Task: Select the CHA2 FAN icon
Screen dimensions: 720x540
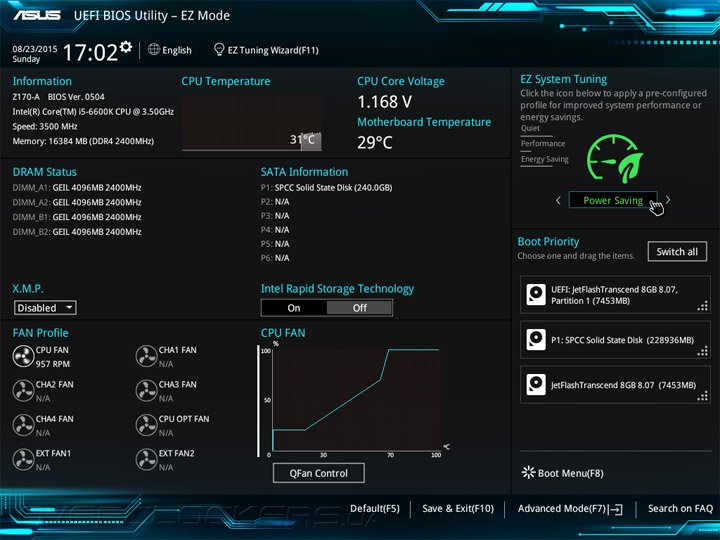Action: coord(23,391)
